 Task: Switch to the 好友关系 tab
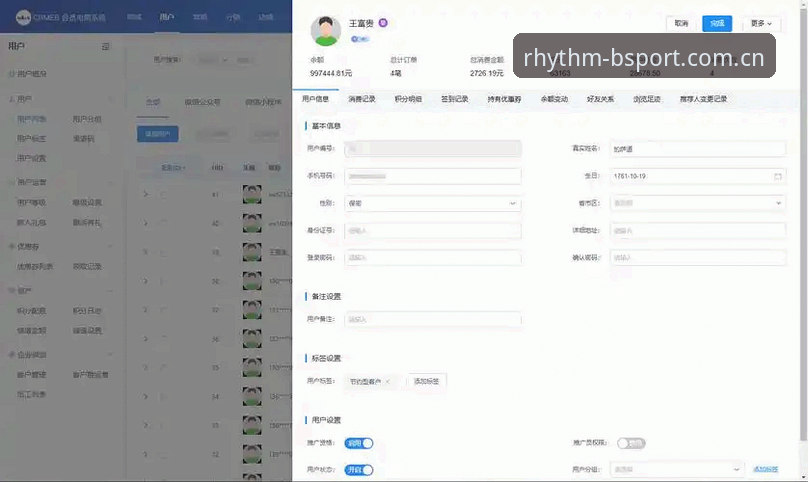coord(600,99)
